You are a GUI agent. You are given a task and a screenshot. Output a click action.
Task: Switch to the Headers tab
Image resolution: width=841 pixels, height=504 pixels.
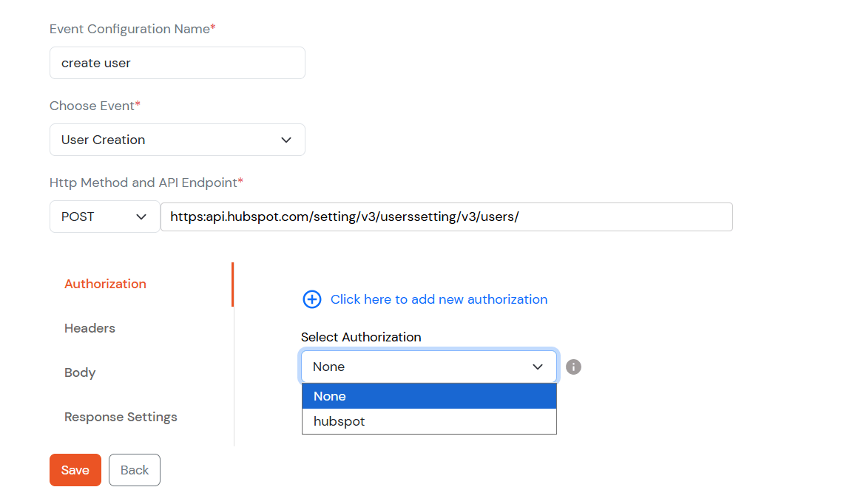click(89, 328)
